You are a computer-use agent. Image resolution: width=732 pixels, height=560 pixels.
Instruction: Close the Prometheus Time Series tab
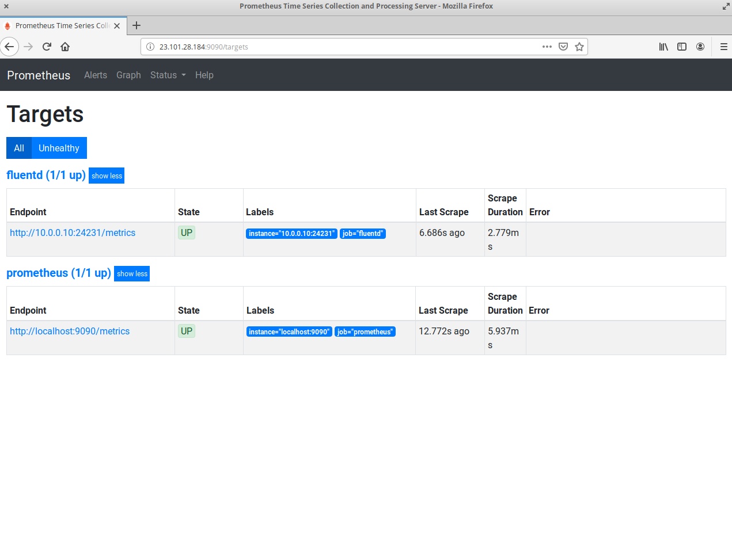pos(117,26)
